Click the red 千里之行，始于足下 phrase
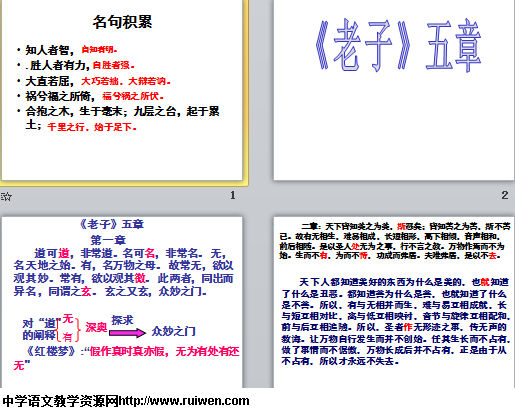 pos(92,127)
